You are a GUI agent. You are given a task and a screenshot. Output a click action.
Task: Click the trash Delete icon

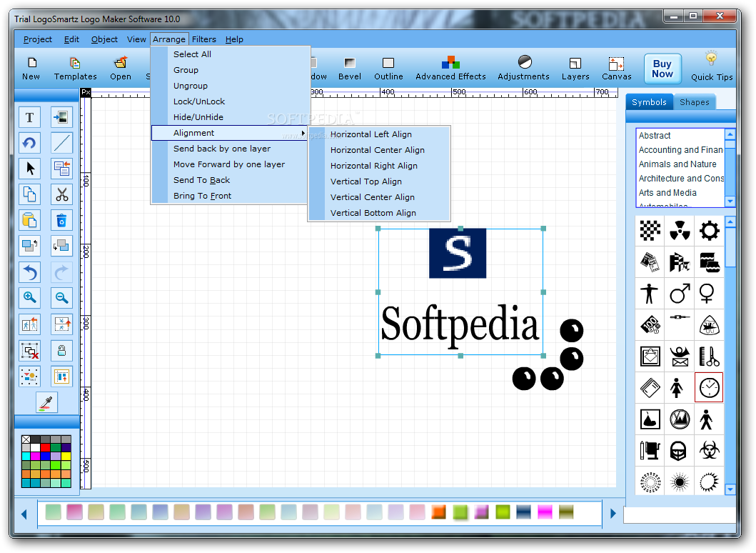[61, 221]
